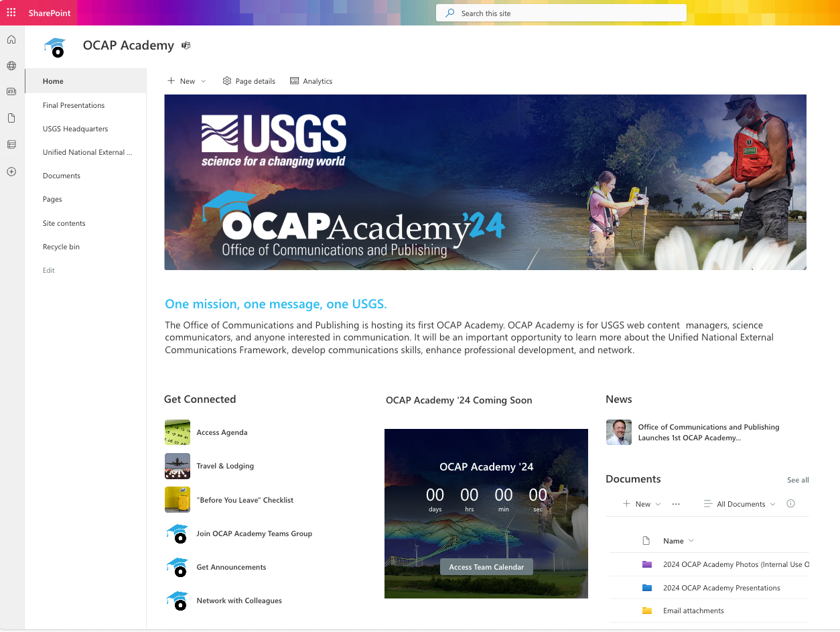Image resolution: width=840 pixels, height=632 pixels.
Task: Click Access Team Calendar button
Action: (x=486, y=567)
